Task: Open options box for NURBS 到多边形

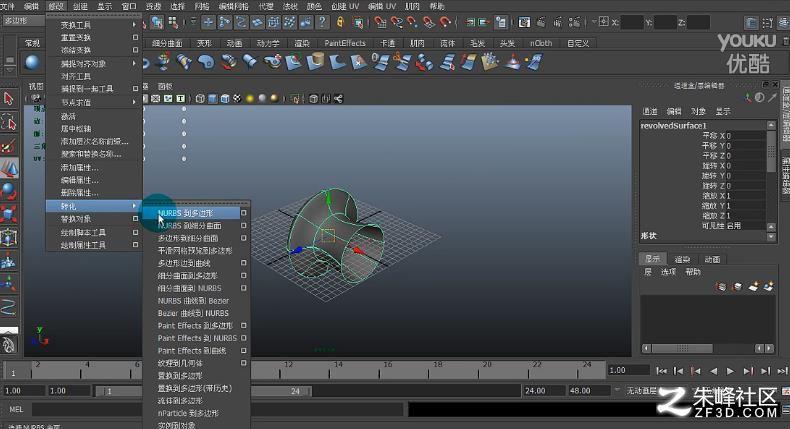Action: pyautogui.click(x=243, y=213)
